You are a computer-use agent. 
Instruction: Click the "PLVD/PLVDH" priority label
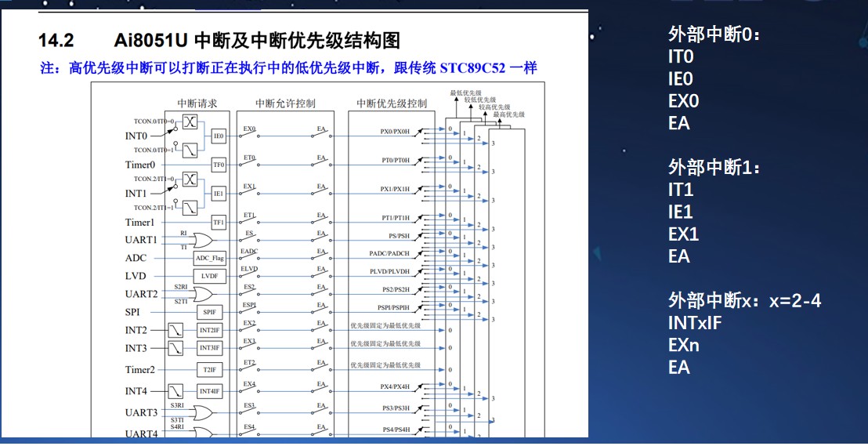tap(389, 271)
